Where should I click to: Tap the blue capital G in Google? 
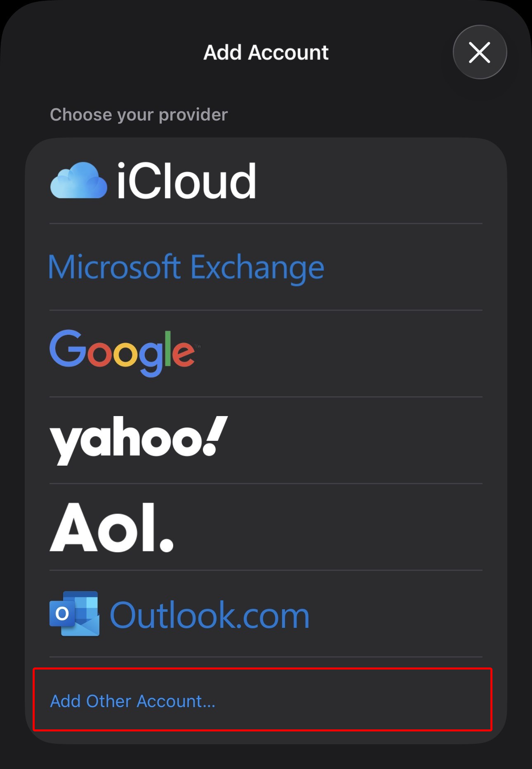(x=67, y=349)
